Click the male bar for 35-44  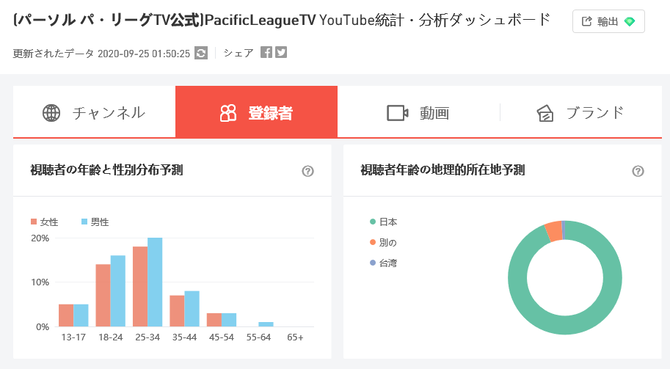tap(192, 309)
